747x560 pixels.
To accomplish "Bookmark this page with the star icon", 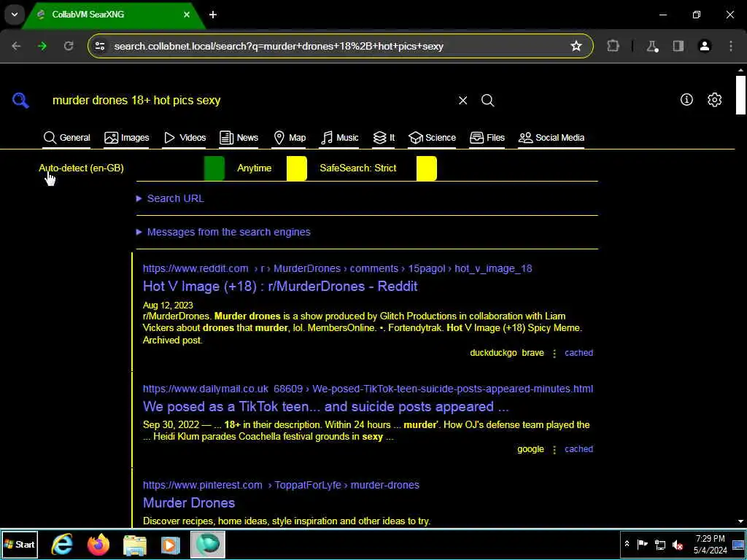I will tap(576, 46).
